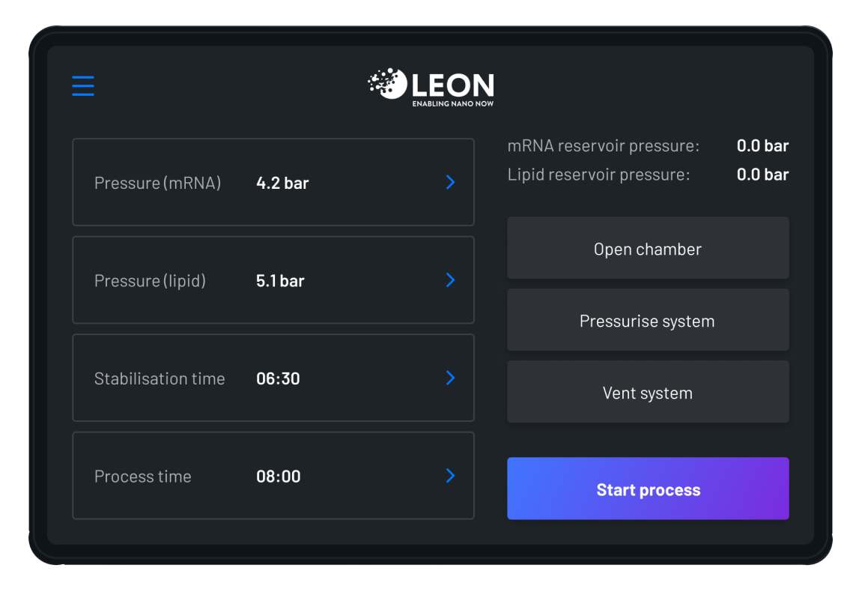The height and width of the screenshot is (595, 868).
Task: Click the 06:30 stabilisation time value
Action: 278,378
